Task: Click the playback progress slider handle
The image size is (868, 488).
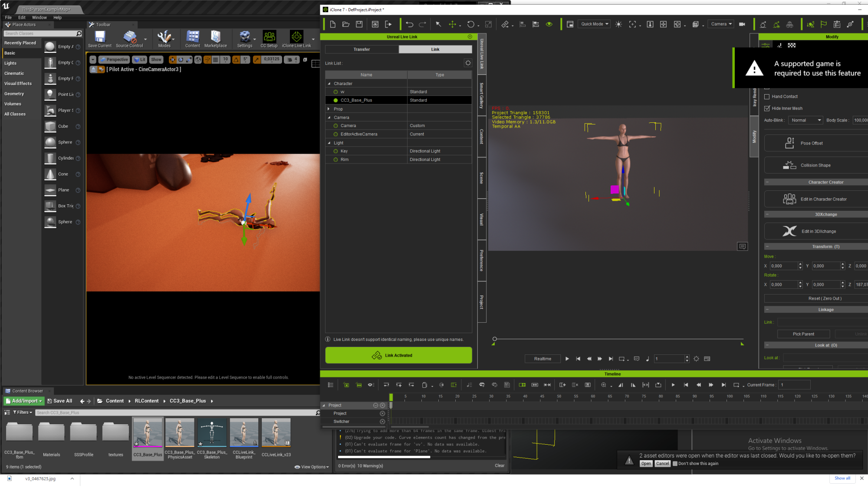Action: click(x=494, y=339)
